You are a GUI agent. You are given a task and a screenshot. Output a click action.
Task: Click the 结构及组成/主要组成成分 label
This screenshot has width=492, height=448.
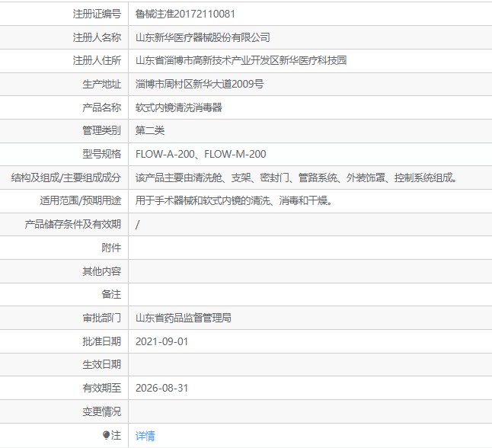(x=66, y=178)
